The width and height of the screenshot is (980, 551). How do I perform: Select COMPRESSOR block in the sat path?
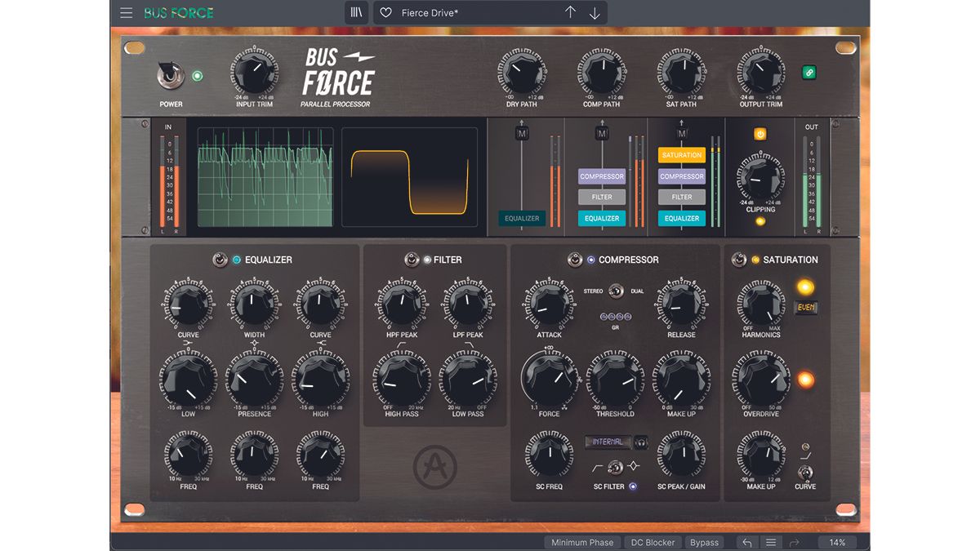click(682, 176)
